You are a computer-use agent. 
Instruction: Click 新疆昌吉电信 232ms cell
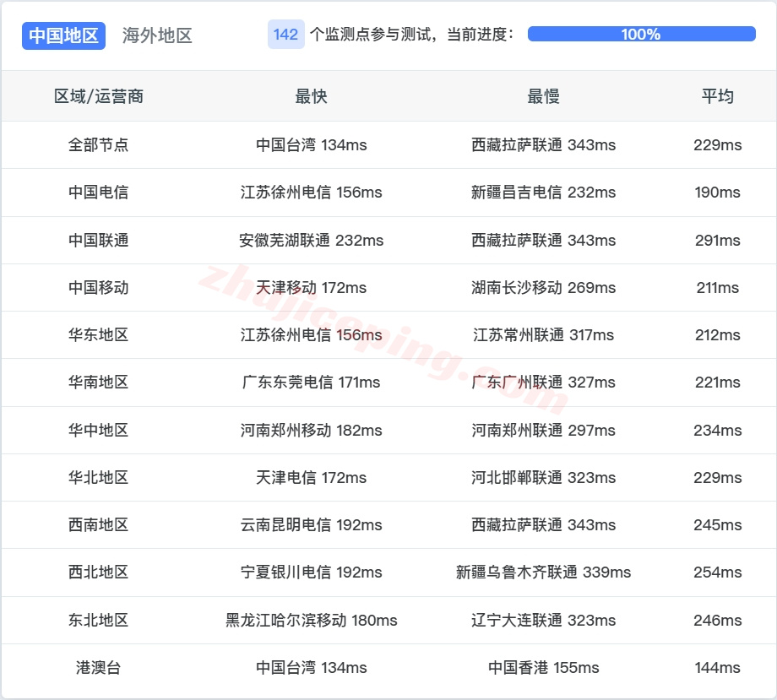pos(544,193)
